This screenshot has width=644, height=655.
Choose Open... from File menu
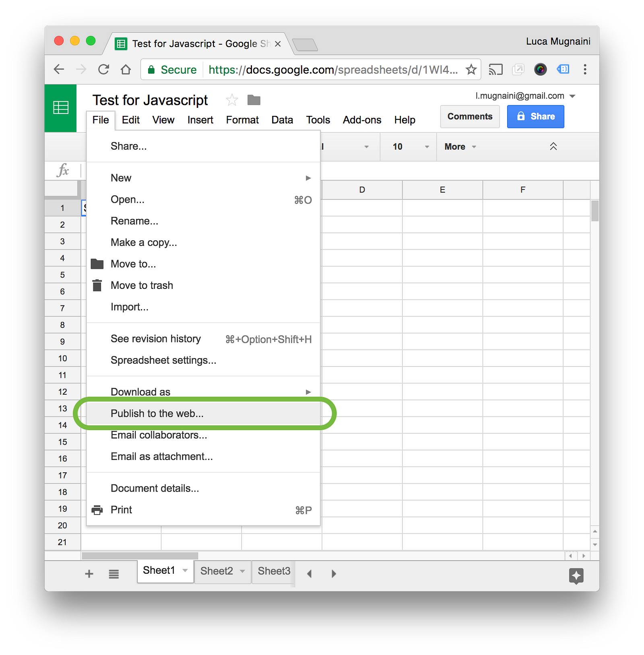click(203, 200)
